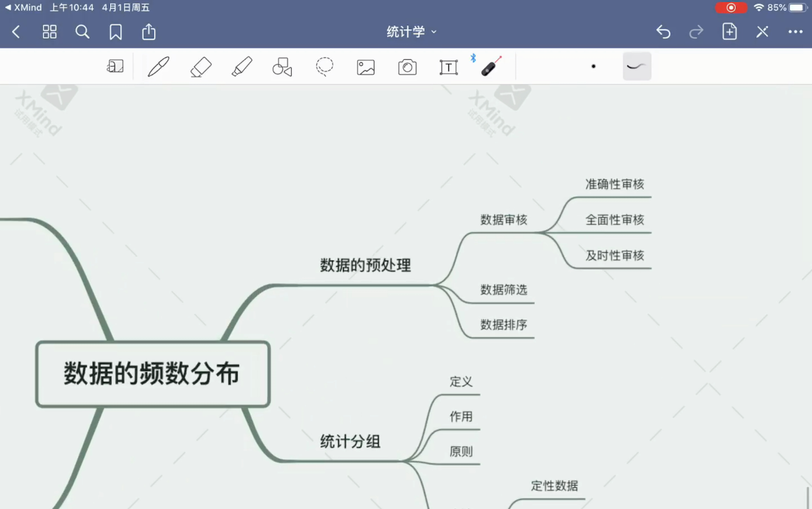
Task: Tap the Redo button
Action: (x=696, y=32)
